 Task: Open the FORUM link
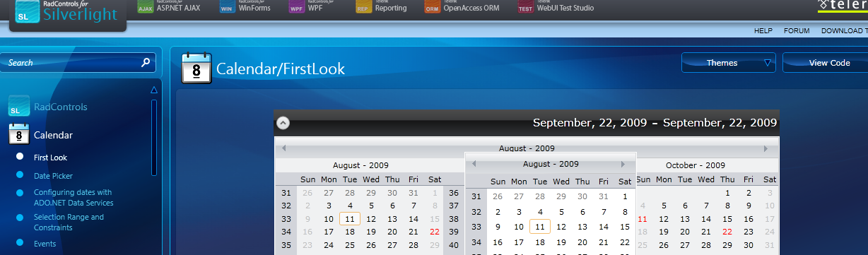pos(797,30)
